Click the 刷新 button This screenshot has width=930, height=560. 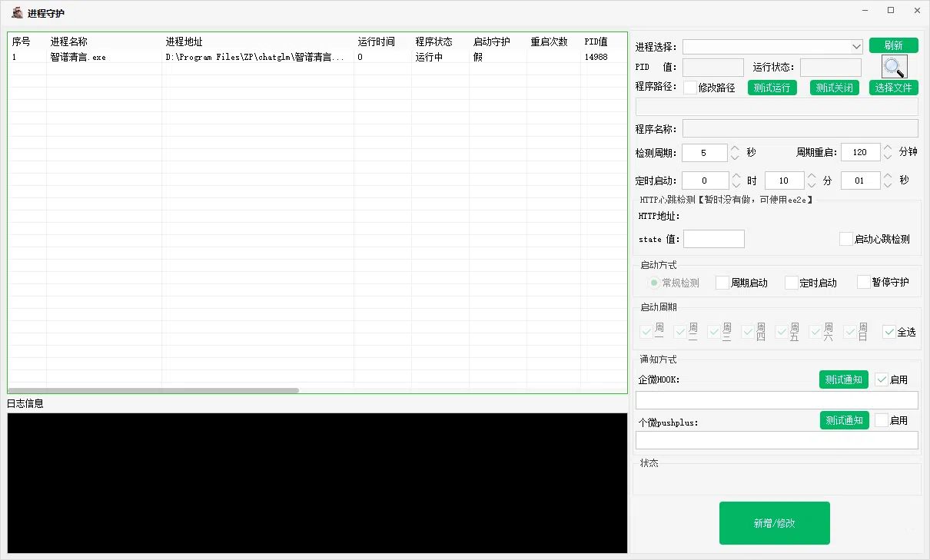(x=893, y=46)
